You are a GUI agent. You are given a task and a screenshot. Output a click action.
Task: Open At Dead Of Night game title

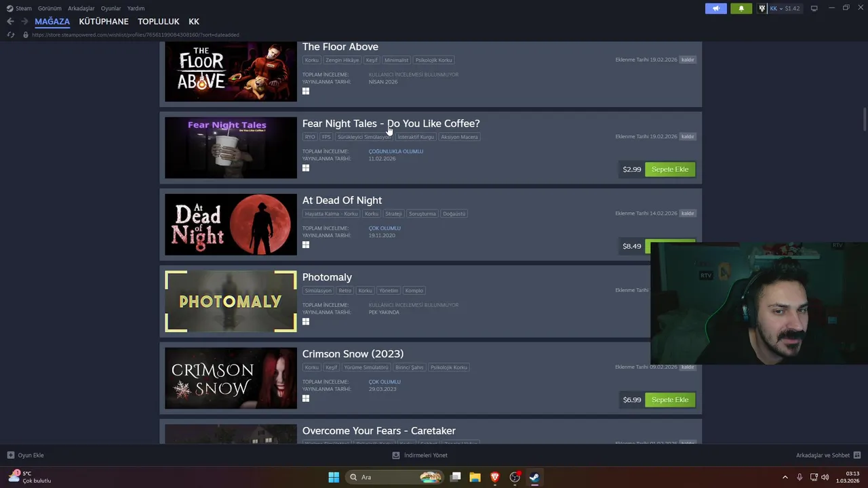[x=342, y=201]
